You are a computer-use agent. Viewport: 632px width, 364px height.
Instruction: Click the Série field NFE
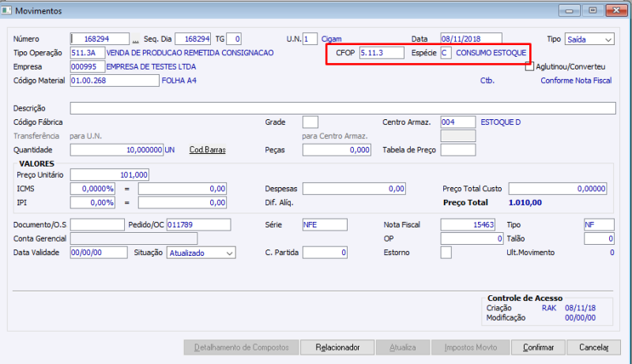[x=325, y=225]
